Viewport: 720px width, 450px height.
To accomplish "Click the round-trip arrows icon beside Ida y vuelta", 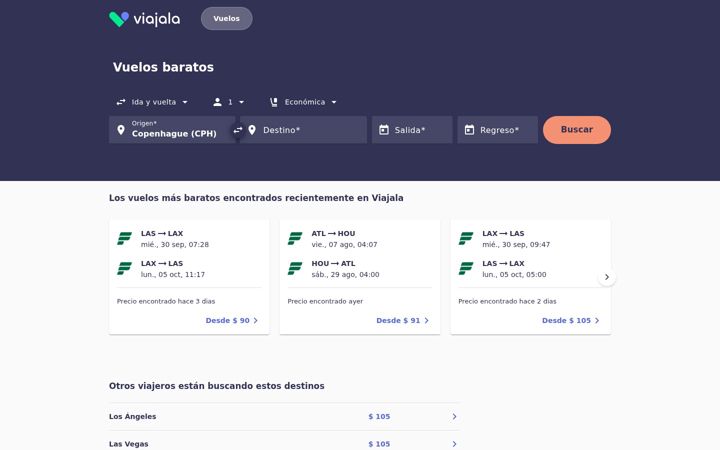I will coord(121,102).
